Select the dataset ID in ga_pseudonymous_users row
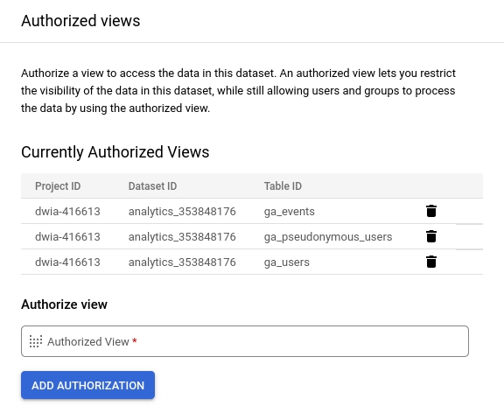 pos(182,237)
